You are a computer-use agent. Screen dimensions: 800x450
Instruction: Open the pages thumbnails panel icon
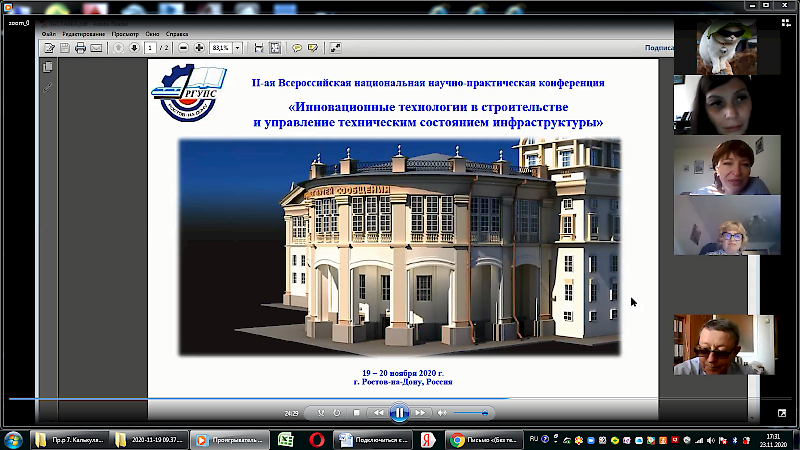coord(47,67)
